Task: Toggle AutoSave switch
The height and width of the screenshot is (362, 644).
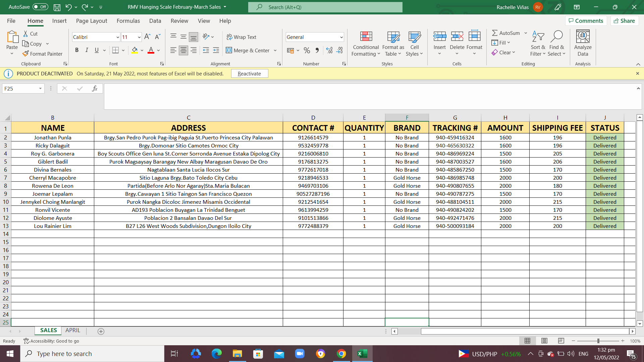Action: coord(40,7)
